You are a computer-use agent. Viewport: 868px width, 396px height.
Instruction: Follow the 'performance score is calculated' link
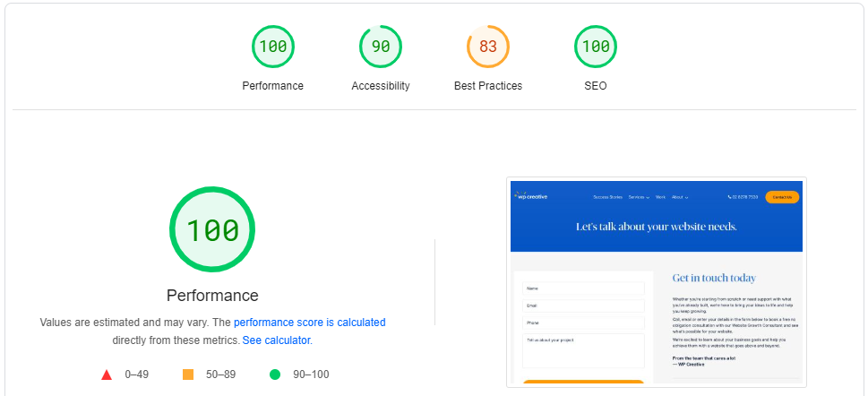(309, 323)
